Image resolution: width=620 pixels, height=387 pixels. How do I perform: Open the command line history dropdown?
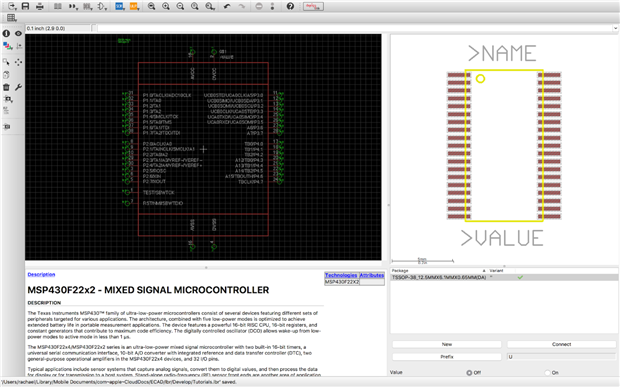point(615,28)
